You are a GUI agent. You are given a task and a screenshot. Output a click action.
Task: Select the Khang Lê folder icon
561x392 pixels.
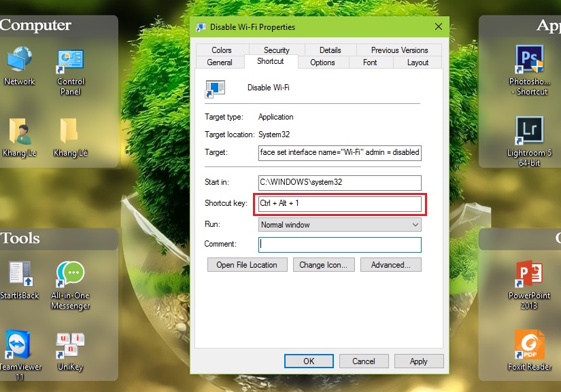click(70, 138)
